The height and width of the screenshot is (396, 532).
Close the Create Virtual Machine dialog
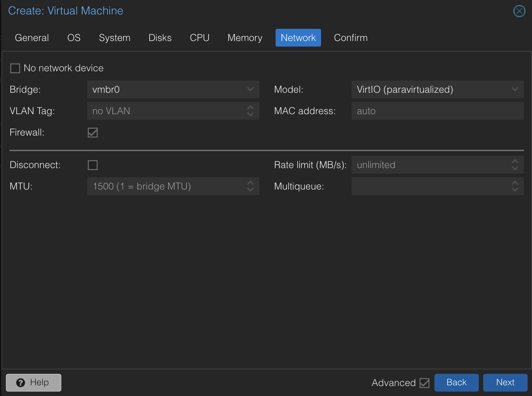tap(519, 11)
